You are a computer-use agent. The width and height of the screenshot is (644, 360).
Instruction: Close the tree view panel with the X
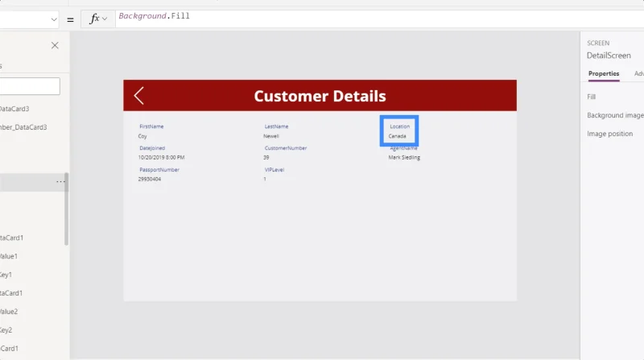(x=55, y=46)
